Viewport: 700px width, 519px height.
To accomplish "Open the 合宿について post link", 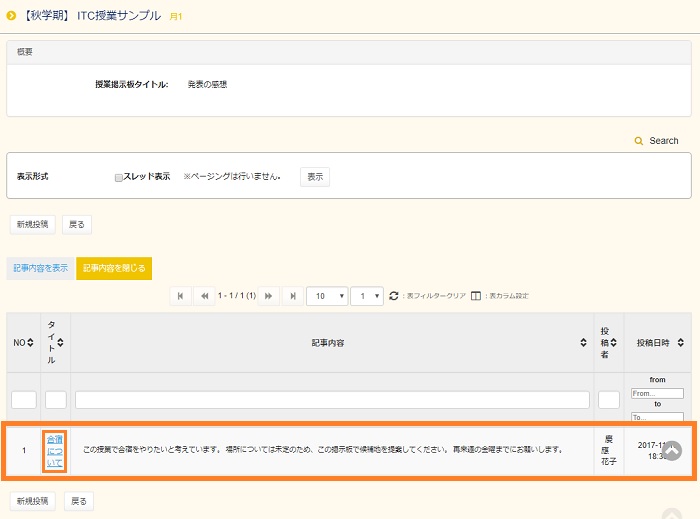I will click(x=55, y=450).
